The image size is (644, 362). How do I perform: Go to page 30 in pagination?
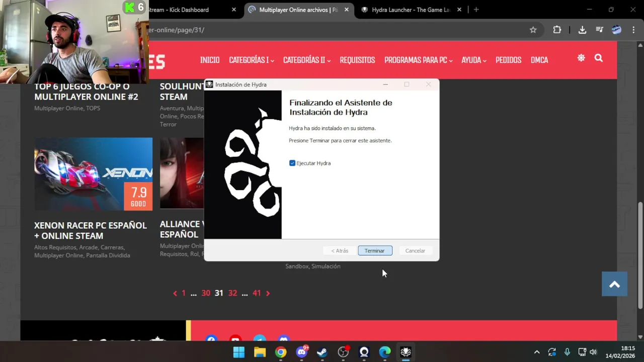[x=206, y=293]
